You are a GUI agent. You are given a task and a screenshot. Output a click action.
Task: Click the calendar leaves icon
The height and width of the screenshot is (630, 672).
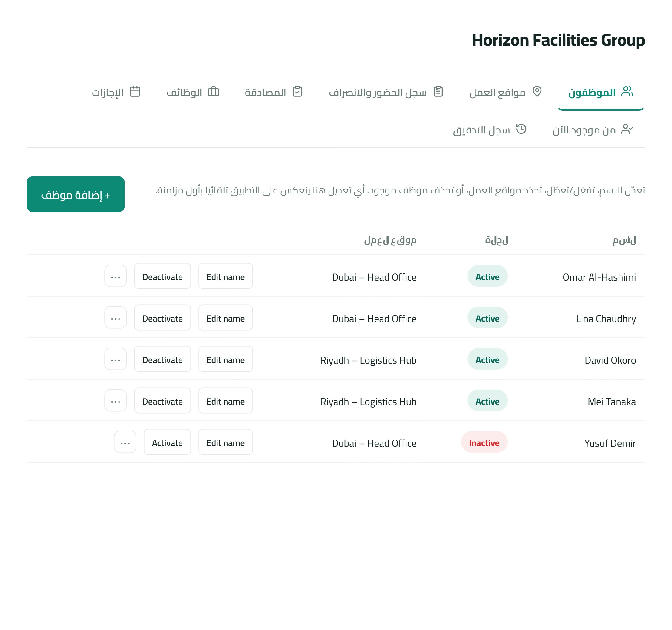click(x=135, y=92)
